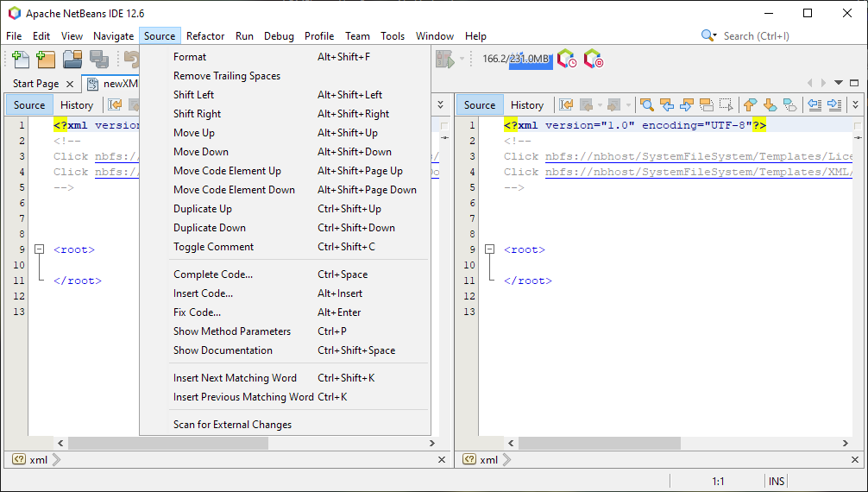Screen dimensions: 868x492
Task: Click the INS insert mode status indicator
Action: 776,481
